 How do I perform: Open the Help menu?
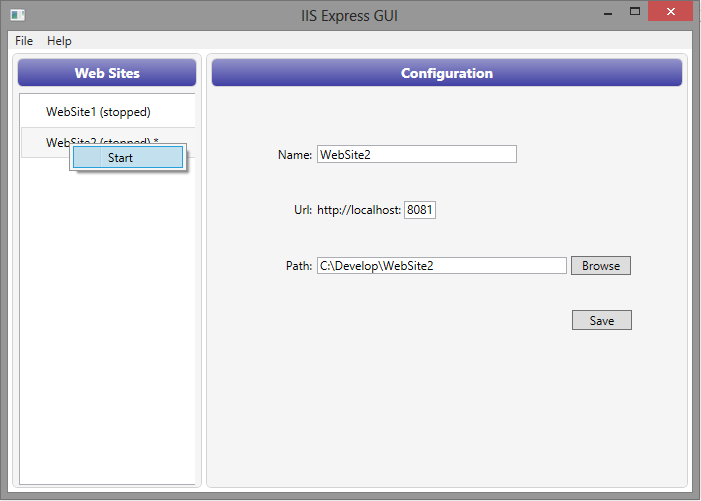[59, 41]
